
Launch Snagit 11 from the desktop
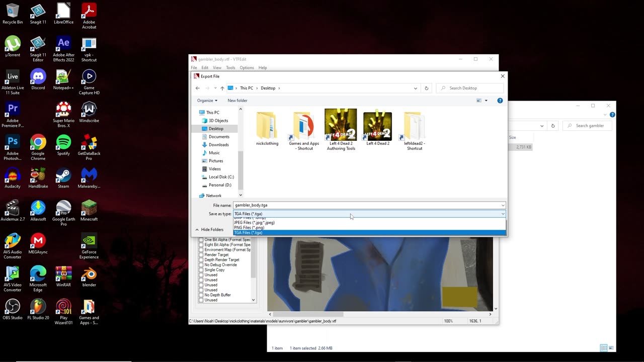pyautogui.click(x=38, y=14)
